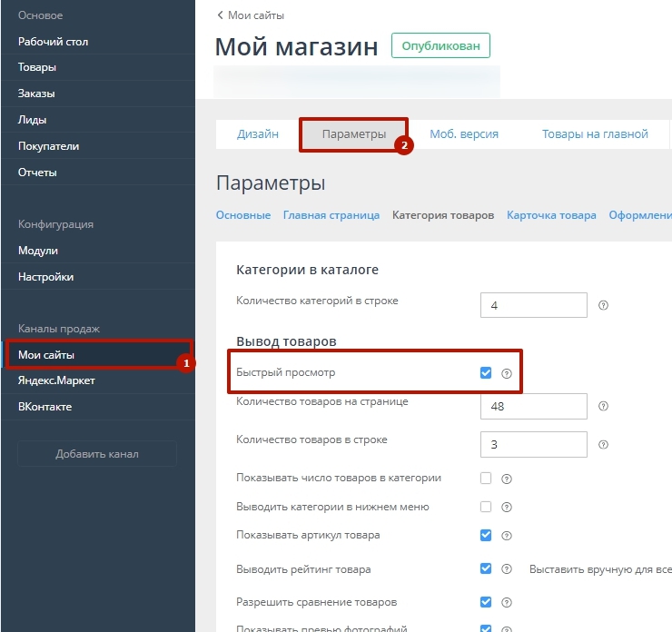This screenshot has width=672, height=632.
Task: Click Добавить канал button
Action: (97, 454)
